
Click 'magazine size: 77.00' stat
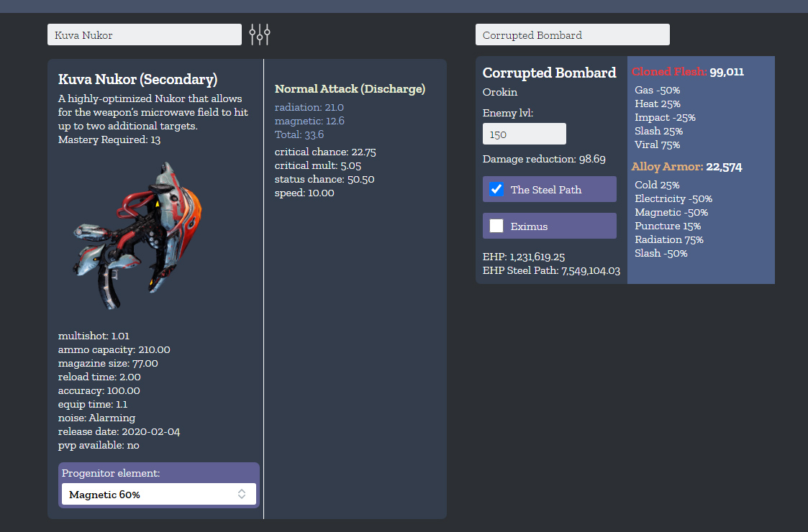point(108,363)
